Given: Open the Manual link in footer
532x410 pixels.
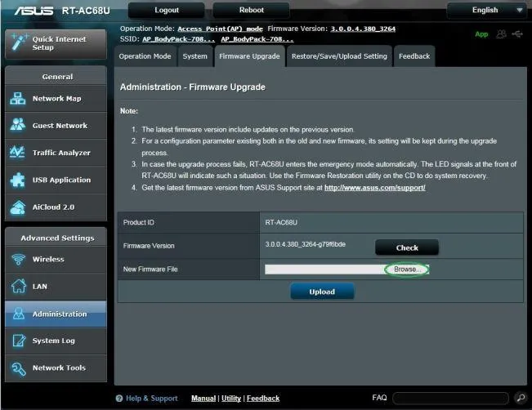Looking at the screenshot, I should tap(203, 398).
